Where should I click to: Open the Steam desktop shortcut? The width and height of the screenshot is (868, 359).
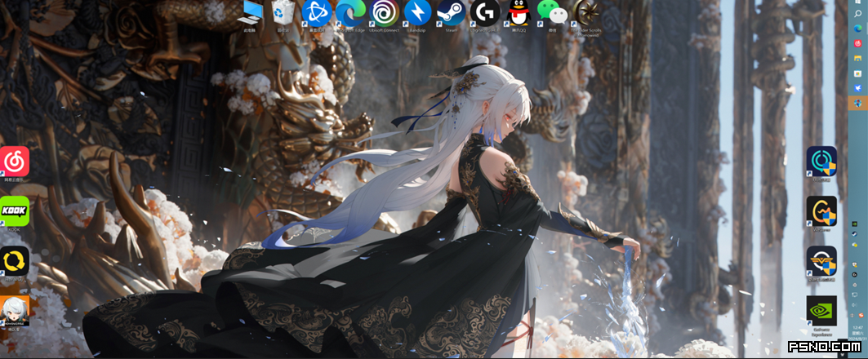pyautogui.click(x=452, y=15)
